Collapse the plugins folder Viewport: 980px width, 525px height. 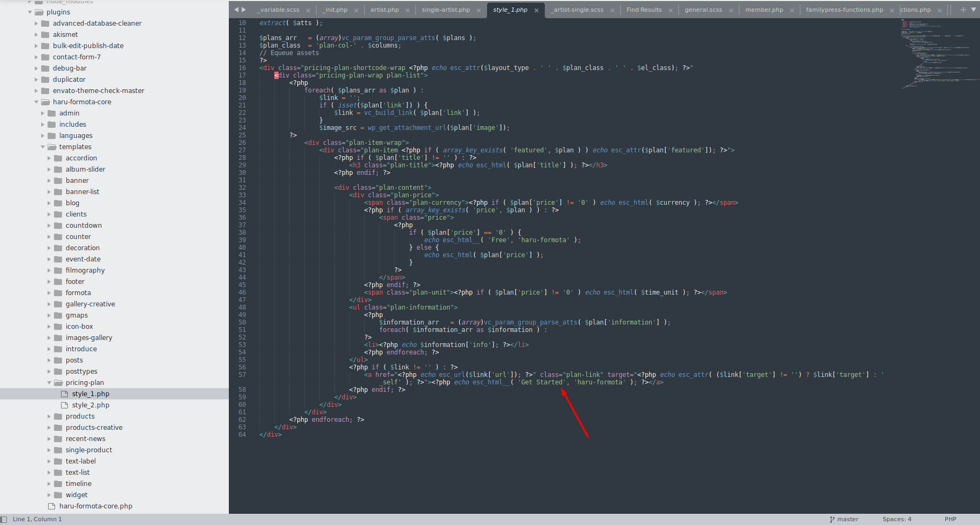pos(30,12)
